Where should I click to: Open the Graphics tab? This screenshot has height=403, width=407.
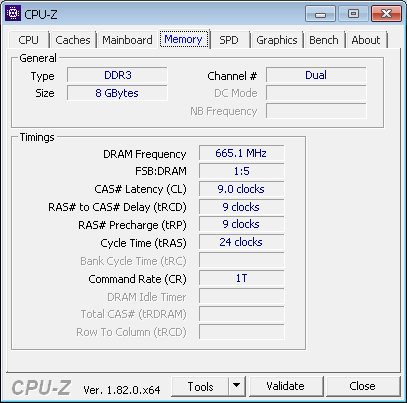pos(277,40)
